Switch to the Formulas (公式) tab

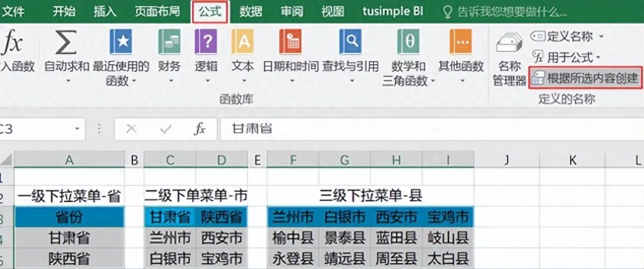tap(210, 11)
